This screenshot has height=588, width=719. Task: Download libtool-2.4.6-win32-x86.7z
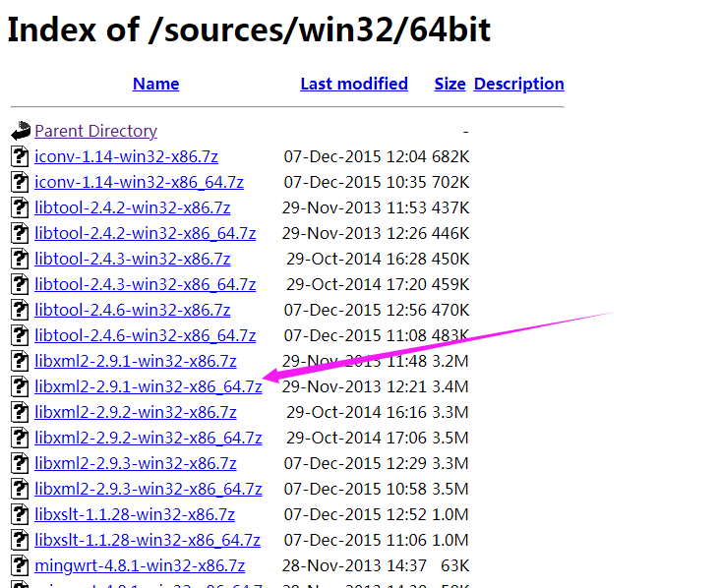coord(133,311)
